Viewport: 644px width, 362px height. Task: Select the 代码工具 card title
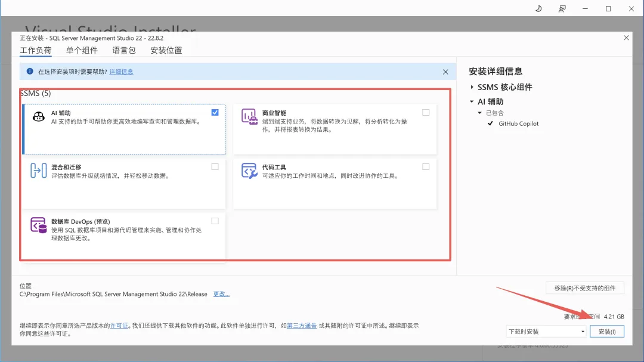pyautogui.click(x=274, y=167)
